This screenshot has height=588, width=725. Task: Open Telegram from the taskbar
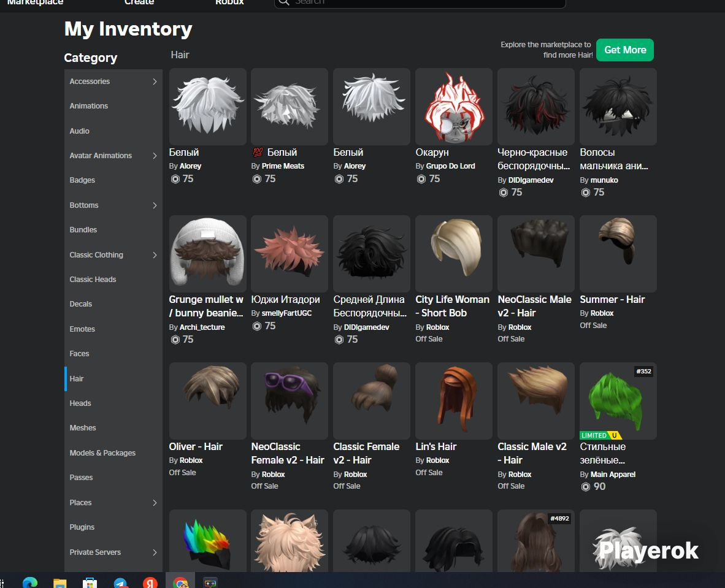click(120, 582)
